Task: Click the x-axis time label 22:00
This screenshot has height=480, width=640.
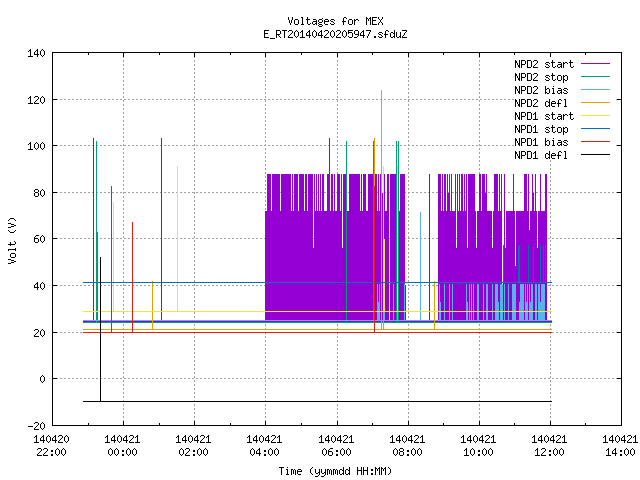Action: 51,452
